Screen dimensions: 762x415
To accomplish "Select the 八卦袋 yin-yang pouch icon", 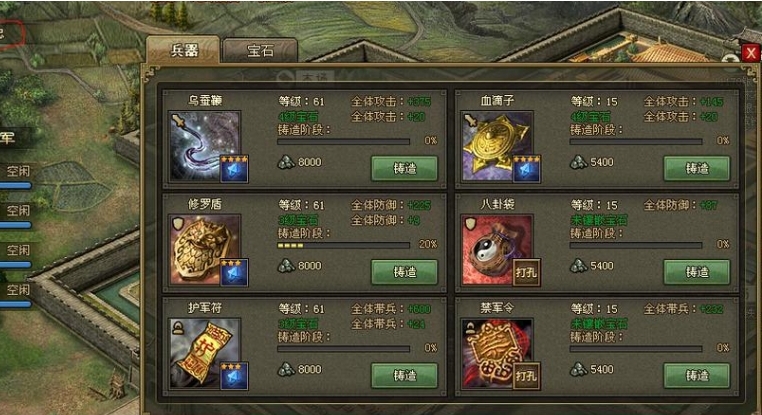I will (497, 249).
